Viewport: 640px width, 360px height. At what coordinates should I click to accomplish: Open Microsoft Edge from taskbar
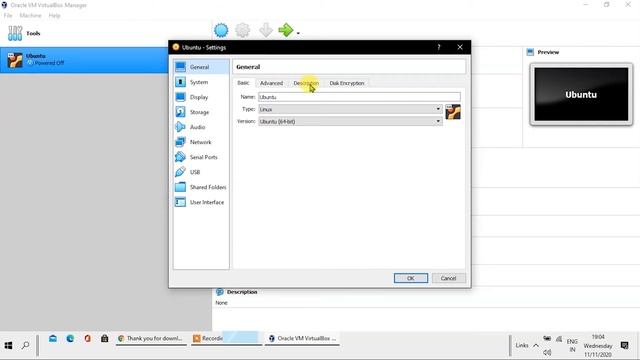tap(70, 338)
